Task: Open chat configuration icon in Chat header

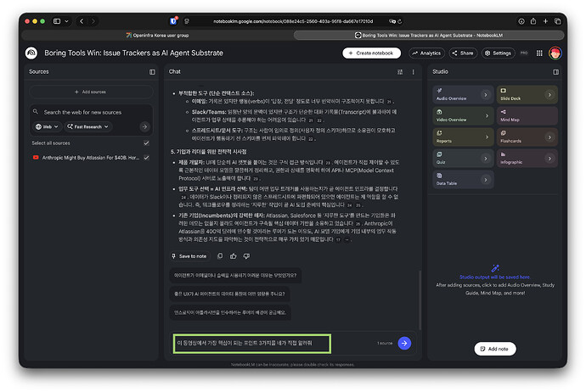Action: tap(400, 71)
